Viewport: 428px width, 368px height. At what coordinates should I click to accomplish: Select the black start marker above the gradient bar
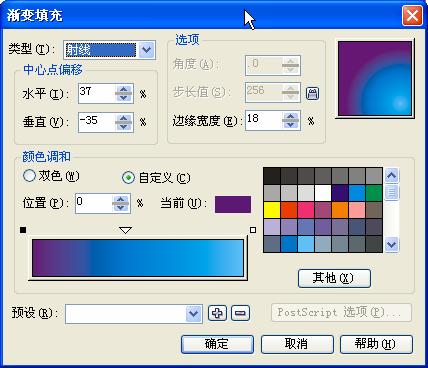click(23, 230)
